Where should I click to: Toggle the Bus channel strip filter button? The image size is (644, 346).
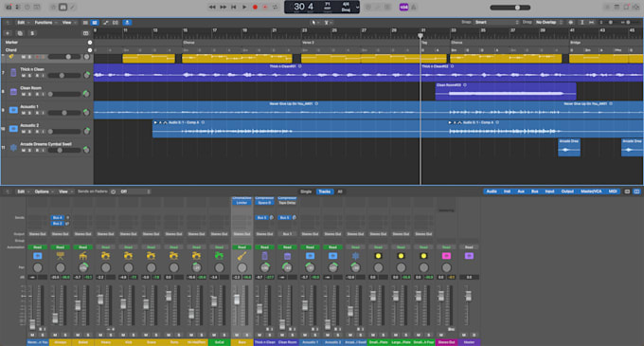(534, 191)
